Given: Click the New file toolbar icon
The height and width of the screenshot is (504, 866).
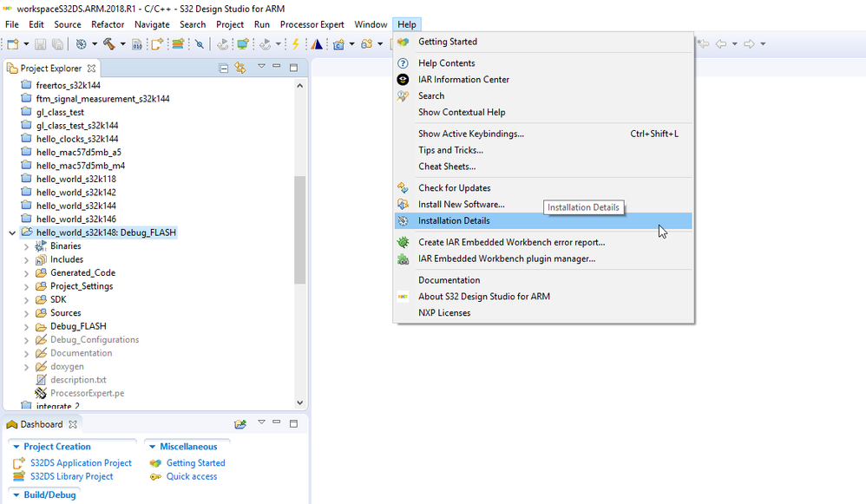Looking at the screenshot, I should 13,44.
